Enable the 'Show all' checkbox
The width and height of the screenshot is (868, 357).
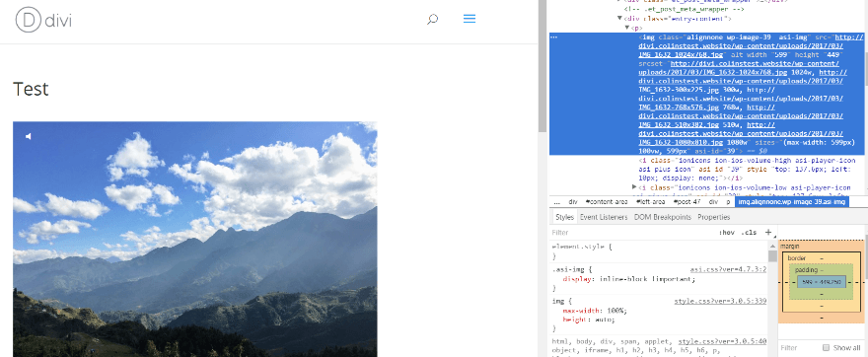point(826,347)
